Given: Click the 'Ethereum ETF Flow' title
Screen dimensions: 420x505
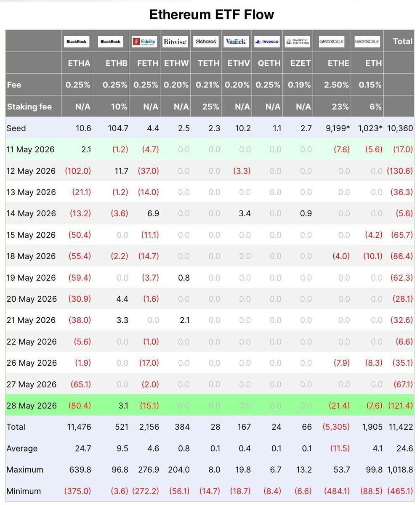Looking at the screenshot, I should tap(212, 14).
